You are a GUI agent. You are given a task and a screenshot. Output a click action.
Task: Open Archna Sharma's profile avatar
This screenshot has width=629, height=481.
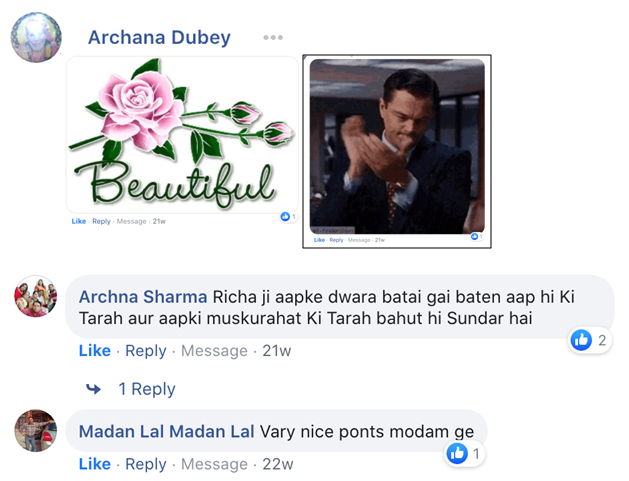pyautogui.click(x=36, y=296)
